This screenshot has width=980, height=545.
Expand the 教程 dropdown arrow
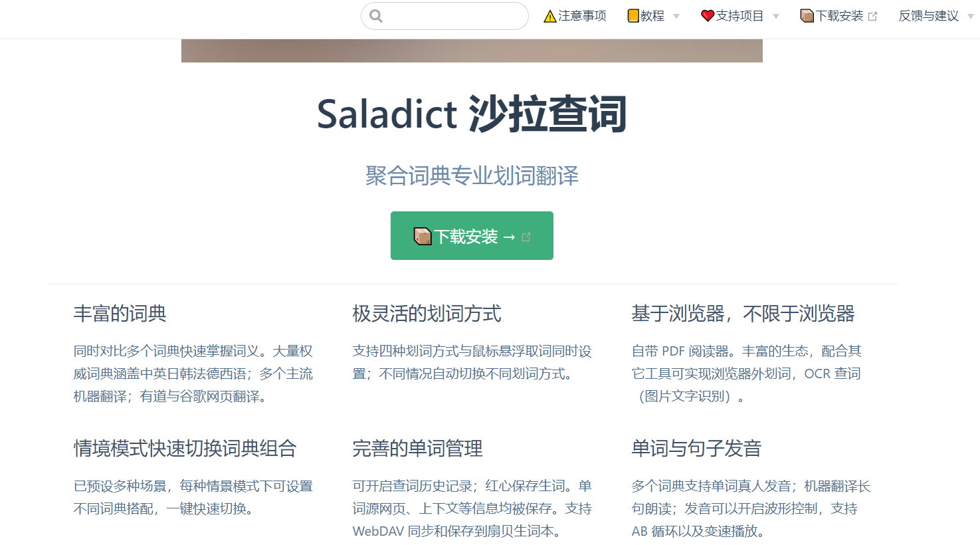point(676,17)
